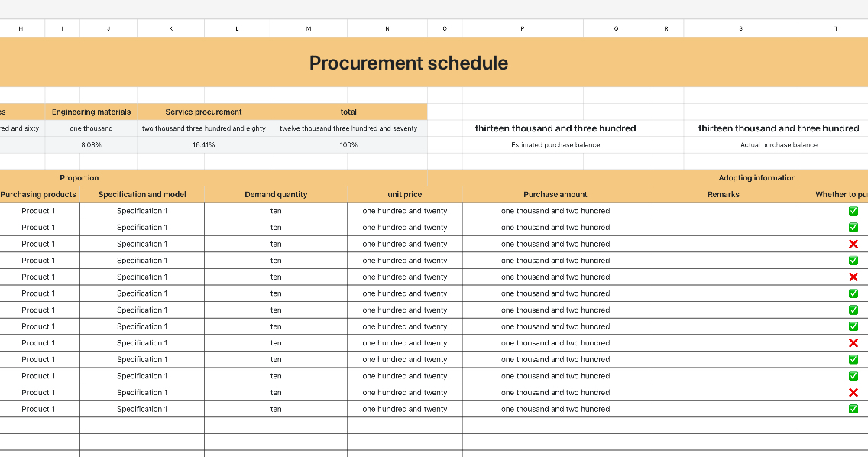Toggle the green checkbox in the second product row
The height and width of the screenshot is (457, 868).
click(853, 227)
